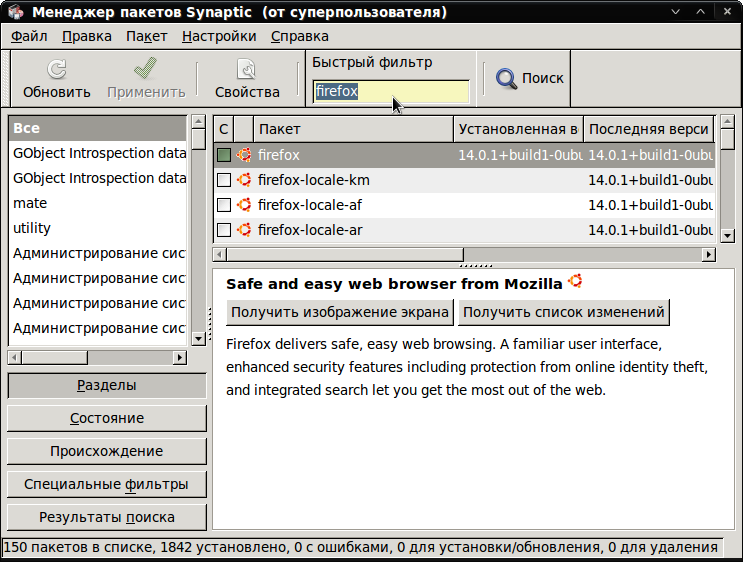
Task: Click Ubuntu logo after description headline
Action: coord(575,281)
